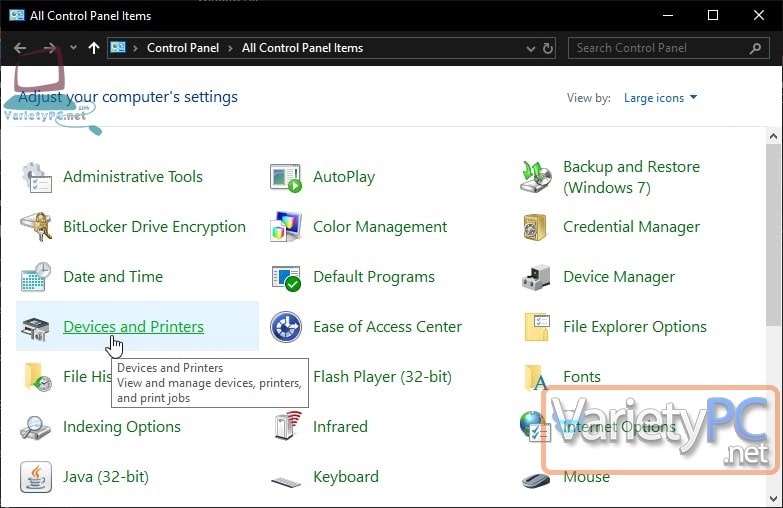Expand chevron before Control Panel breadcrumb

tap(135, 48)
